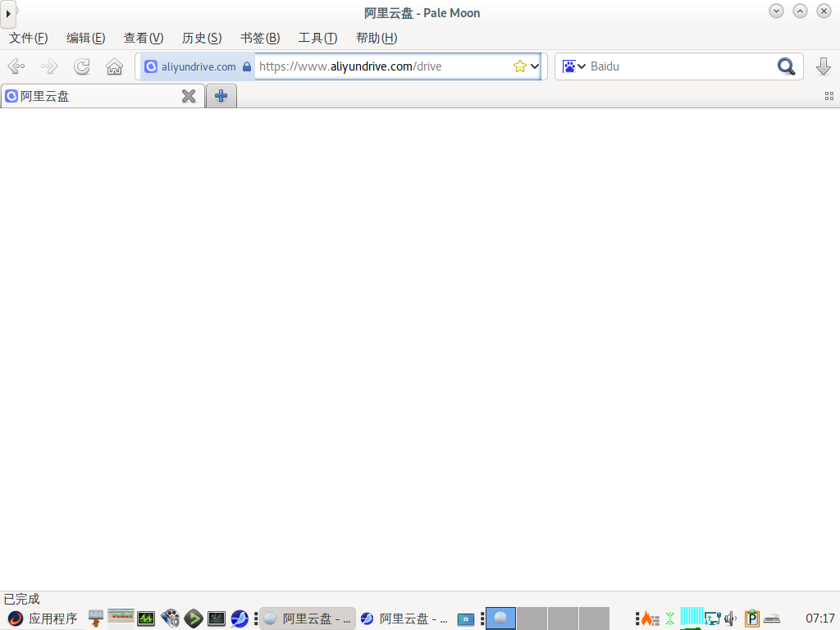Click the screenshot camera icon in taskbar
This screenshot has height=630, width=840.
466,619
